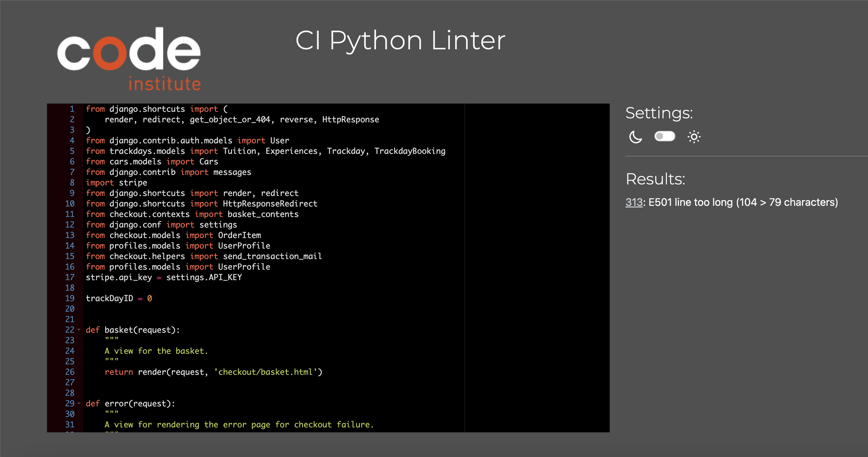Click the sun light-mode icon
Viewport: 868px width, 457px height.
click(694, 137)
